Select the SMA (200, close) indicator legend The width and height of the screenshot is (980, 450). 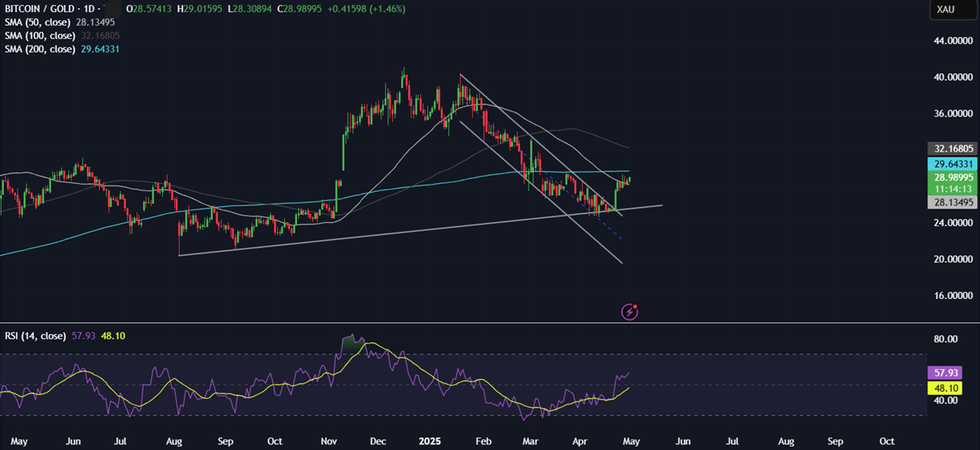click(x=42, y=50)
